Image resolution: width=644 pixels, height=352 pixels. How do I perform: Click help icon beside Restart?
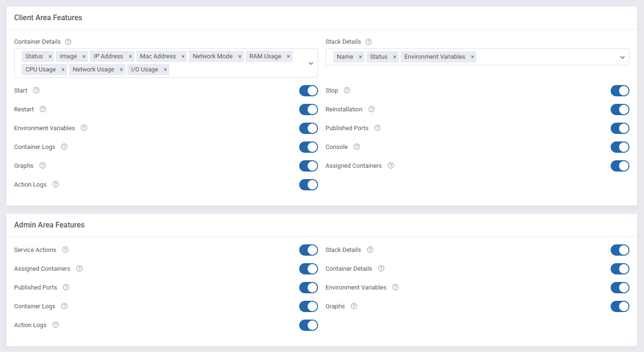[43, 109]
